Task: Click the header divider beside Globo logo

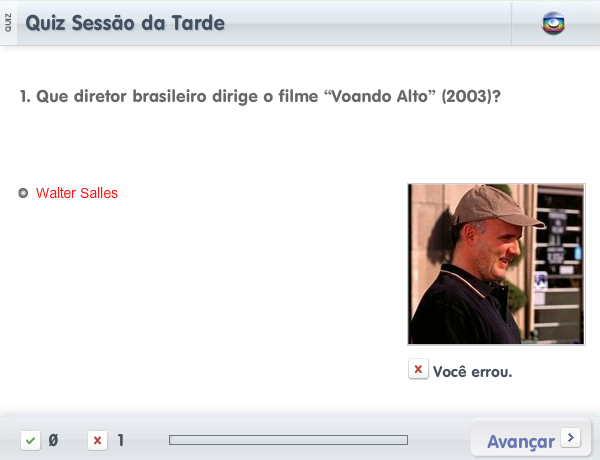Action: (x=511, y=23)
